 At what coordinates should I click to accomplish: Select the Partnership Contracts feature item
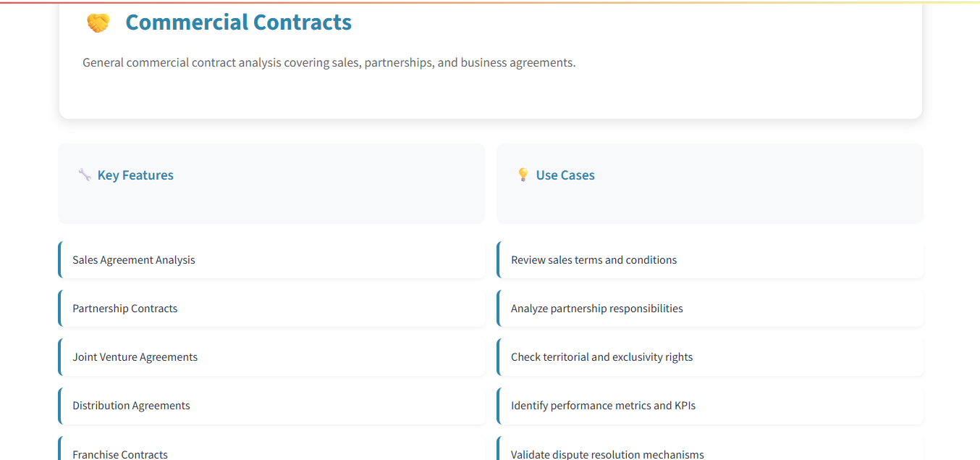pyautogui.click(x=125, y=309)
